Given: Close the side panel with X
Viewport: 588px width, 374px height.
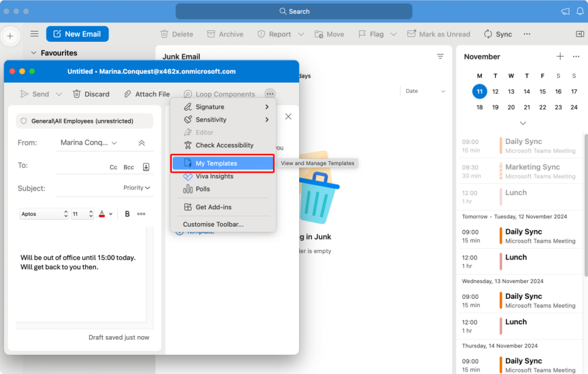Looking at the screenshot, I should tap(288, 116).
